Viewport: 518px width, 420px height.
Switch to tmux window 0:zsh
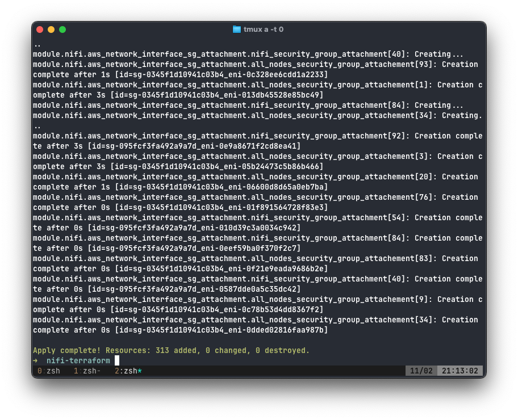tap(49, 371)
